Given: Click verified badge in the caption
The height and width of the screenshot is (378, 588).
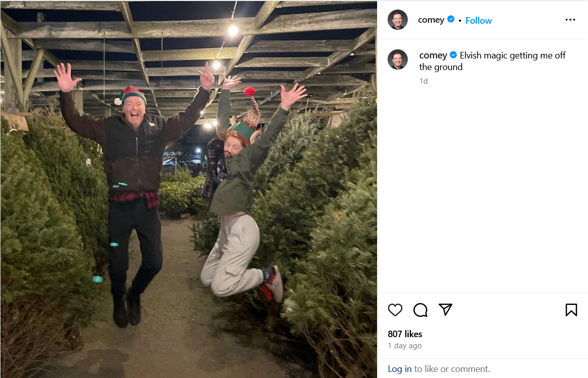Looking at the screenshot, I should 454,55.
